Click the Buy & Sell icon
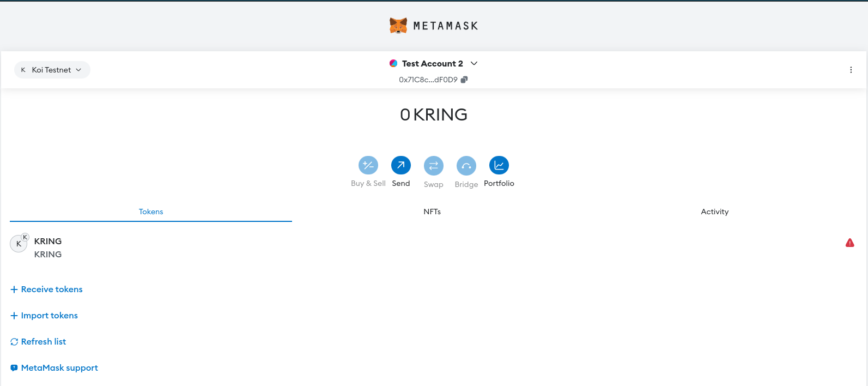868x386 pixels. 368,165
